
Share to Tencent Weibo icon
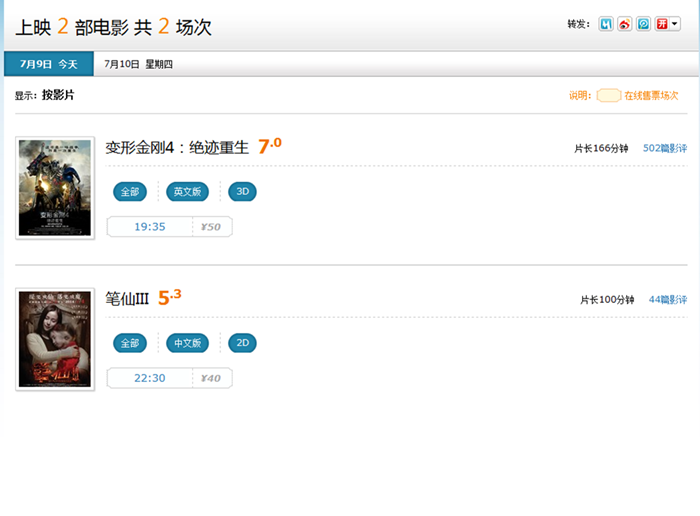[x=643, y=24]
